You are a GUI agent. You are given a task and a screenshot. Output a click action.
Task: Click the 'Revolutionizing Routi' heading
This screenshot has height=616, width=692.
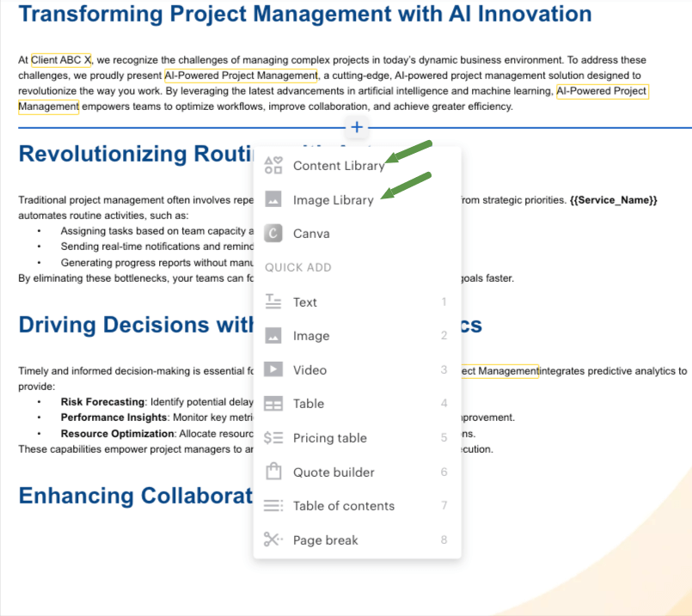tap(136, 154)
